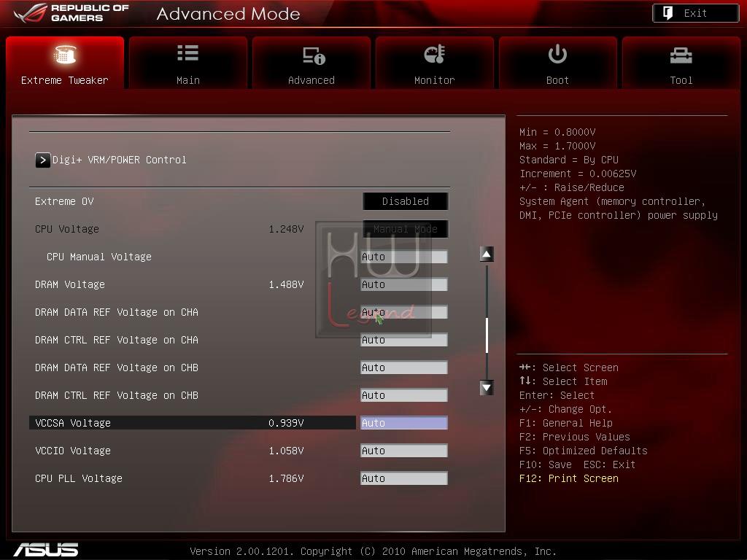Click the F2: Previous Values hint

575,437
